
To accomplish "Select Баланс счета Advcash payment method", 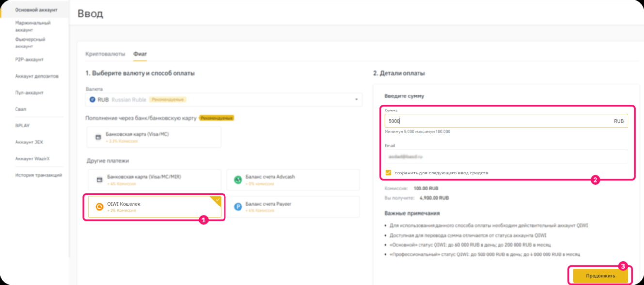I will (293, 180).
